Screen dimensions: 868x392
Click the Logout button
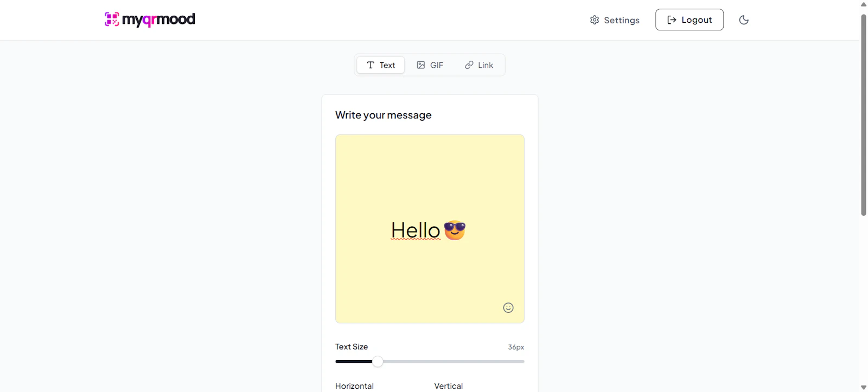tap(689, 20)
